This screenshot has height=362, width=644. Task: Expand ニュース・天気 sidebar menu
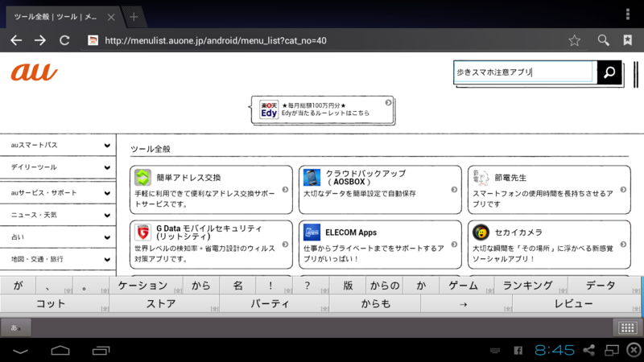click(58, 215)
